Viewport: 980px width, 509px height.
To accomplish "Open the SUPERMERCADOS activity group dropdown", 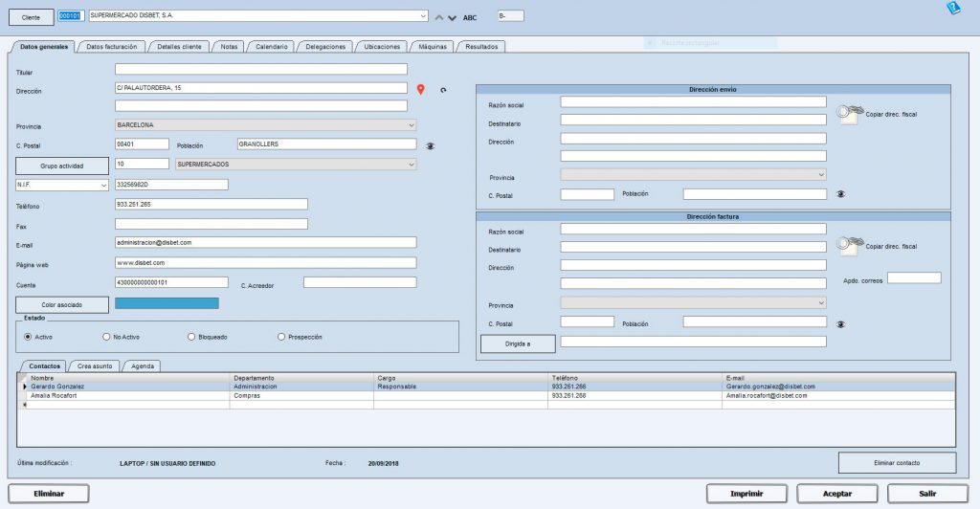I will 412,165.
